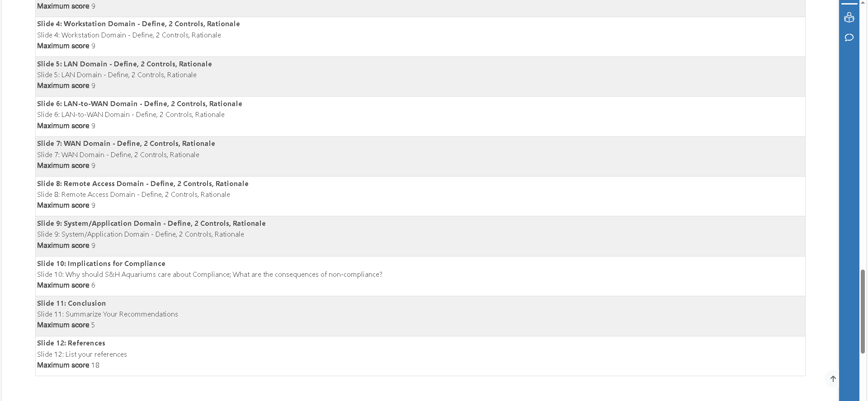Image resolution: width=868 pixels, height=401 pixels.
Task: Click the back-to-top arrow button
Action: [x=833, y=379]
